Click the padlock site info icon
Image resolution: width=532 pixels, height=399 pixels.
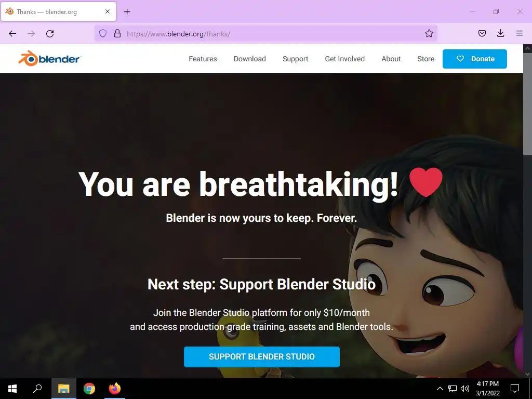(x=117, y=34)
